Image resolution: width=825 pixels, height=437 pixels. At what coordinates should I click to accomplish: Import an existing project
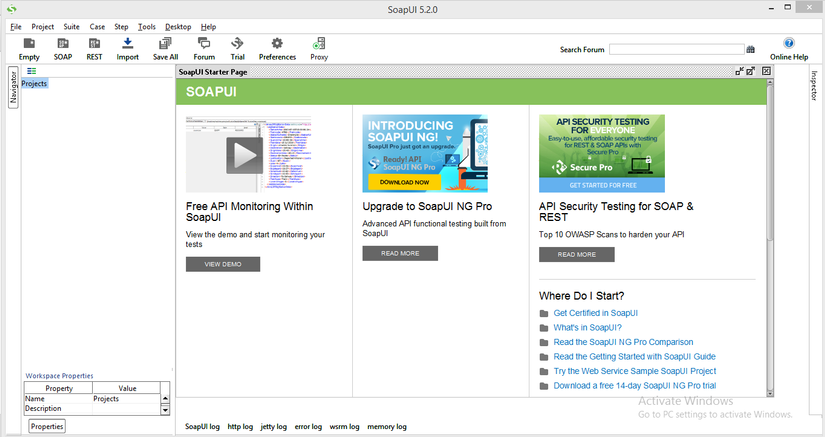(127, 49)
